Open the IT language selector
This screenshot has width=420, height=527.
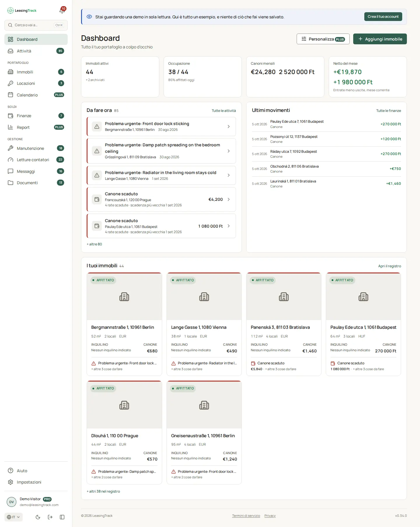point(13,517)
